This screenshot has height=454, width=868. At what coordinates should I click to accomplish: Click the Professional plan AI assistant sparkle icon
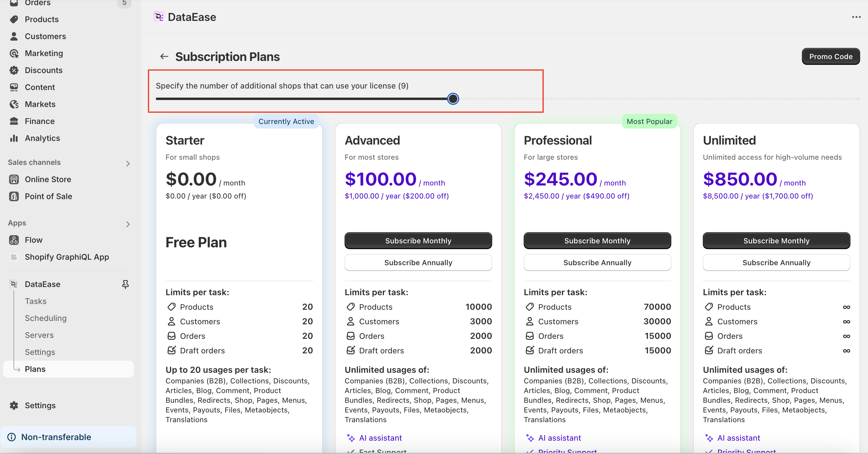tap(530, 438)
